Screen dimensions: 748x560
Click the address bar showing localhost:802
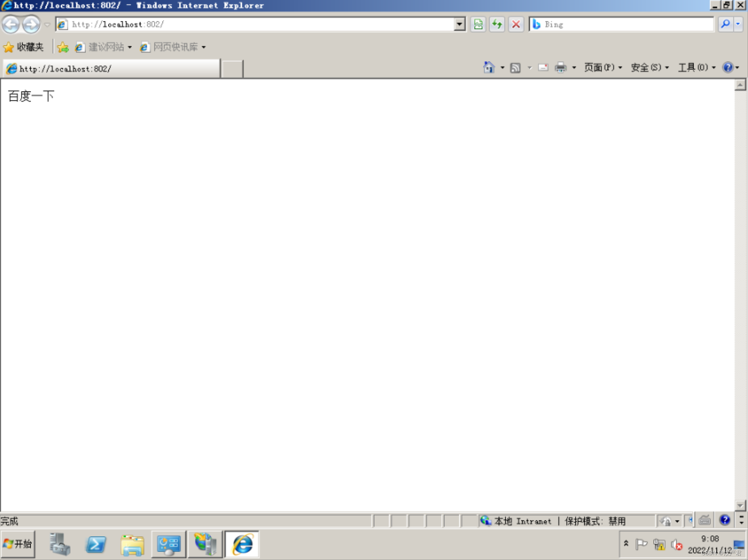(260, 24)
